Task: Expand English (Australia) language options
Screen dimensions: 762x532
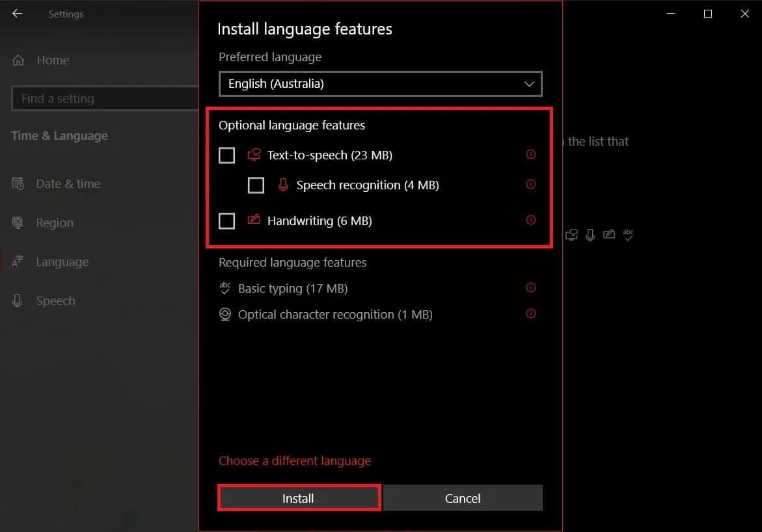Action: coord(381,84)
